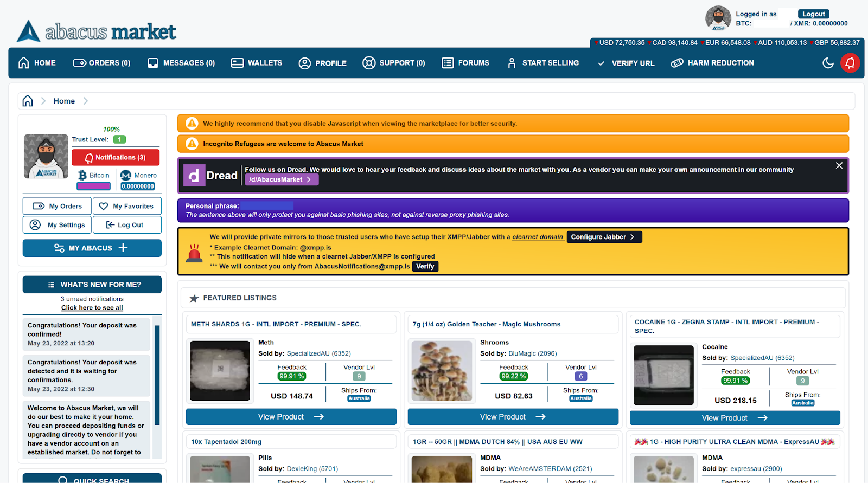
Task: Open the Harm Reduction page
Action: [x=712, y=63]
